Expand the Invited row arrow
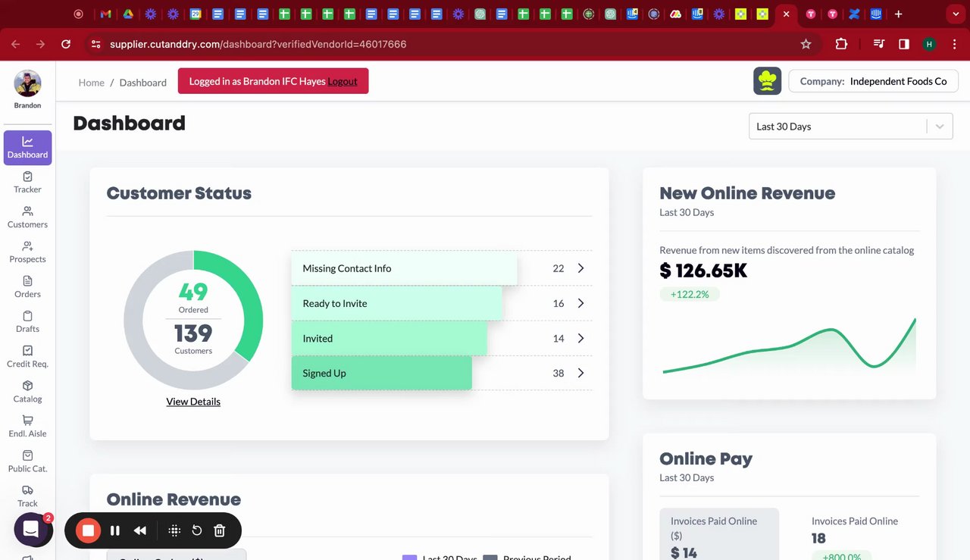This screenshot has height=560, width=970. (x=581, y=338)
